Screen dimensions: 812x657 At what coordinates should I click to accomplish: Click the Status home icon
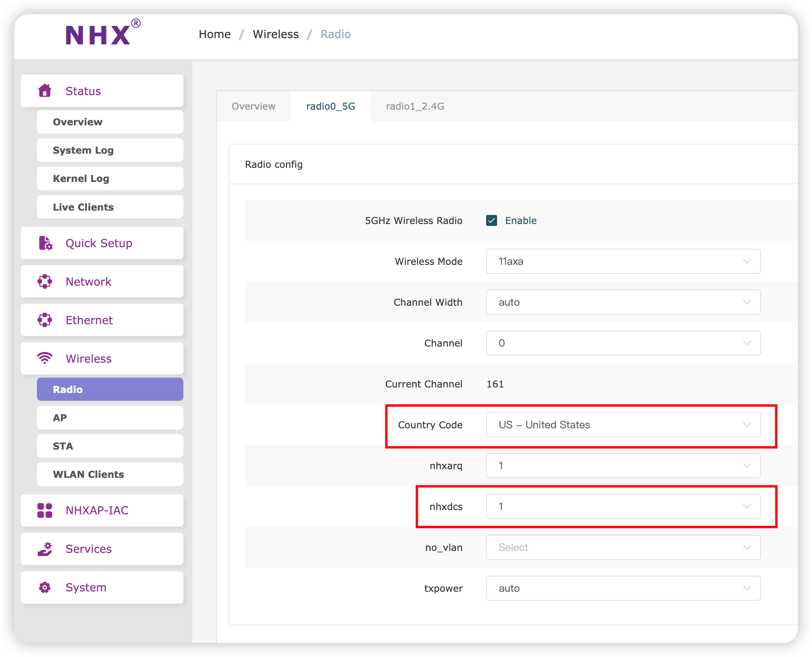tap(45, 91)
